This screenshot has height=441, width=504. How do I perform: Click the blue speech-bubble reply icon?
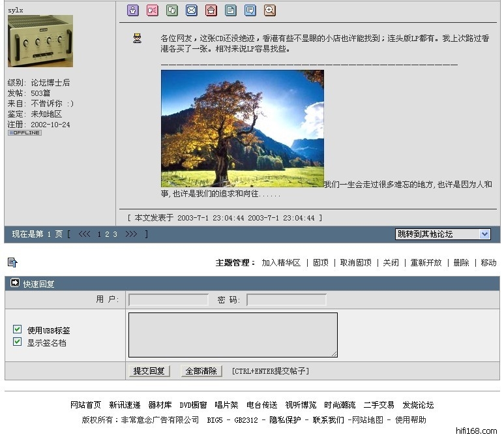tap(250, 10)
